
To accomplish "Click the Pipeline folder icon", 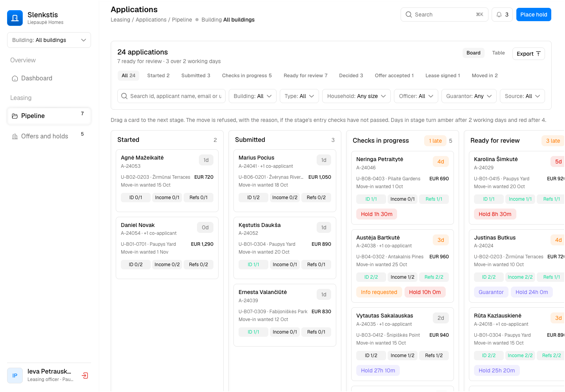I will 15,116.
